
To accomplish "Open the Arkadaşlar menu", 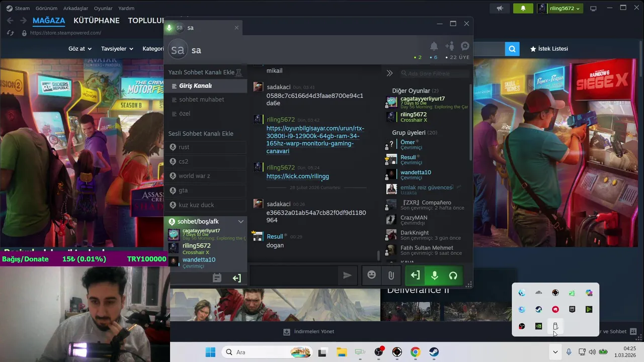I will coord(76,9).
